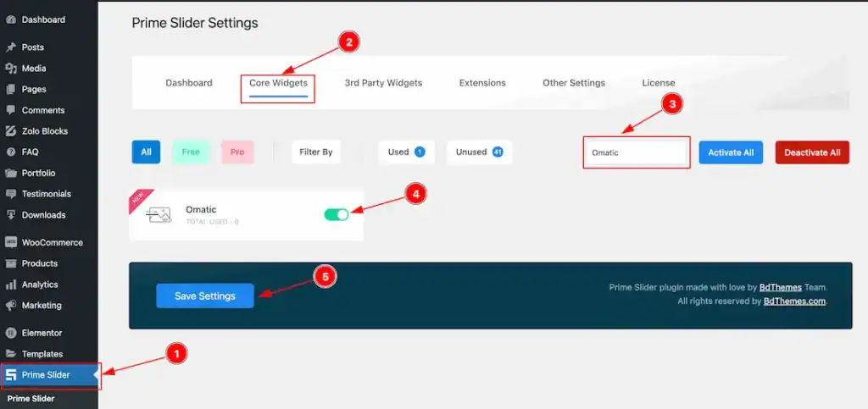The width and height of the screenshot is (868, 409).
Task: Click the Marketing megaphone icon
Action: click(x=10, y=306)
